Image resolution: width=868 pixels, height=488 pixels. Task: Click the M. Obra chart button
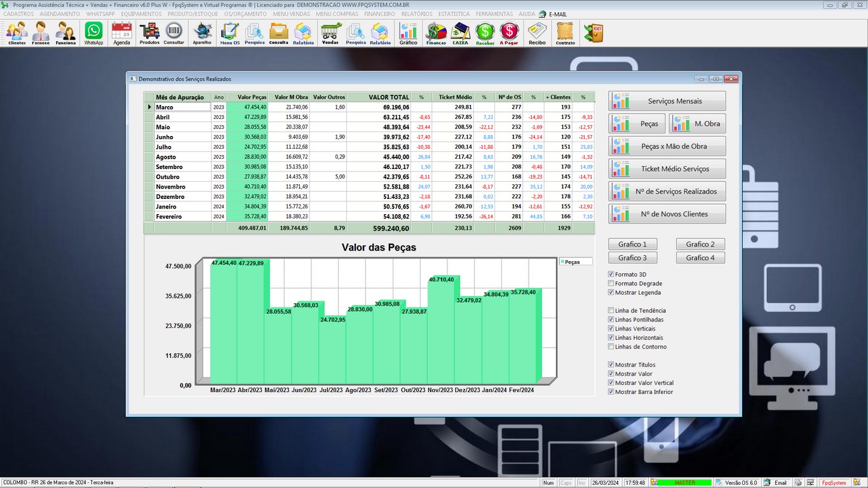tap(697, 124)
